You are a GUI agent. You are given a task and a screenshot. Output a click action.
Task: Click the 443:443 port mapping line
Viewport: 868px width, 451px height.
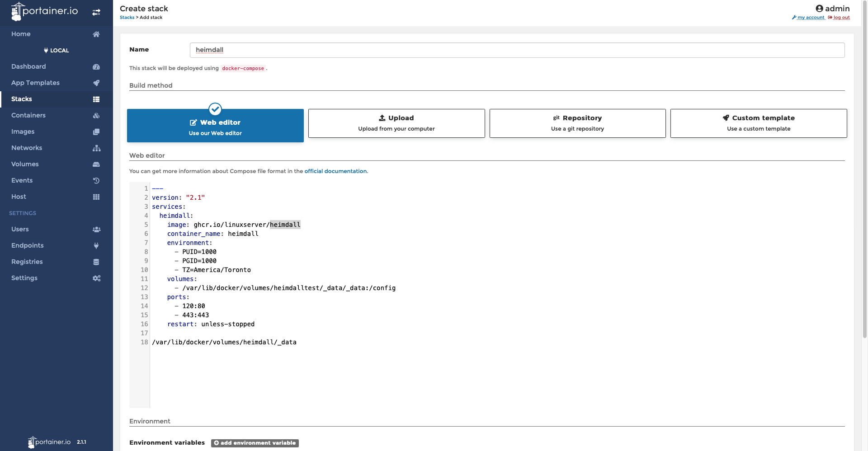tap(192, 315)
